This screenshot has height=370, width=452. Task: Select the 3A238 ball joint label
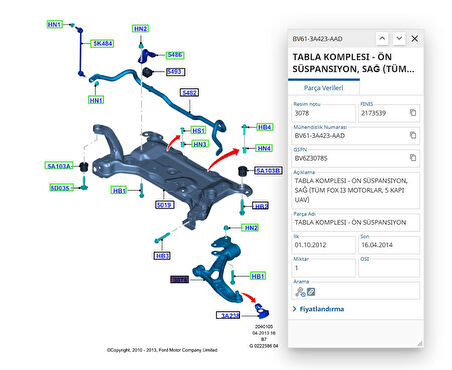229,315
